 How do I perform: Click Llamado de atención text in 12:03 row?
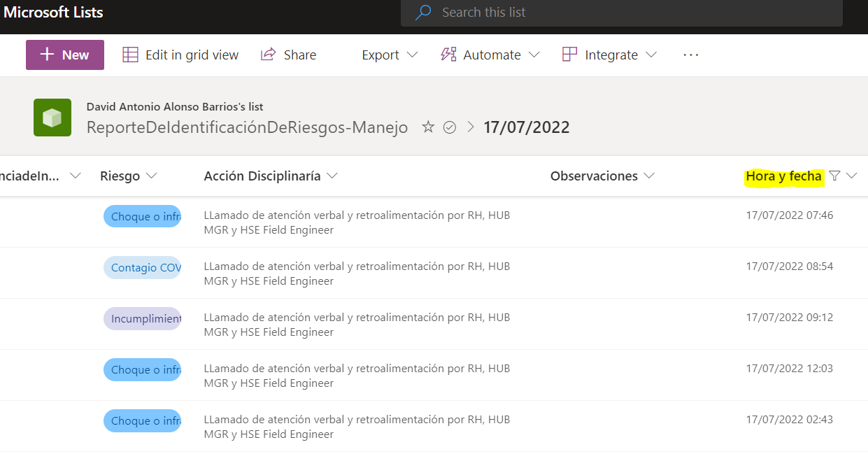point(357,376)
